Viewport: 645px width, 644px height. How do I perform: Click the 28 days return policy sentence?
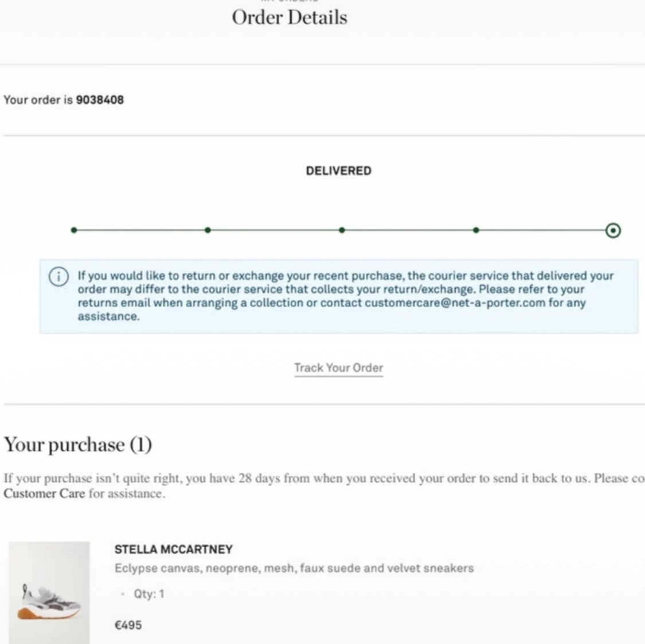click(321, 478)
